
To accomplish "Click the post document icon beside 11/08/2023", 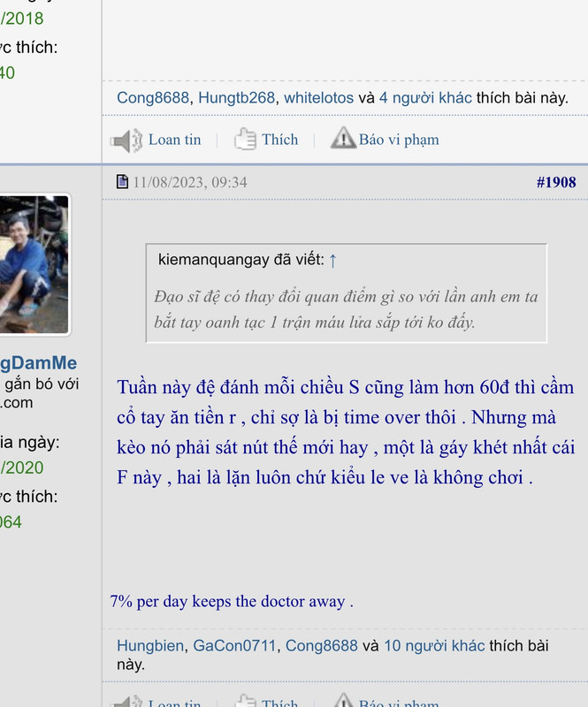I will pyautogui.click(x=122, y=182).
